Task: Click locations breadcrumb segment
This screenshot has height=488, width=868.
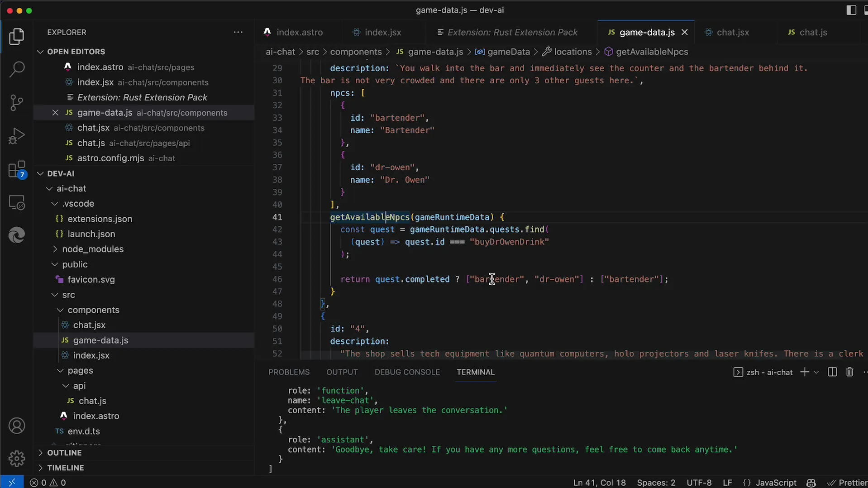Action: (567, 52)
